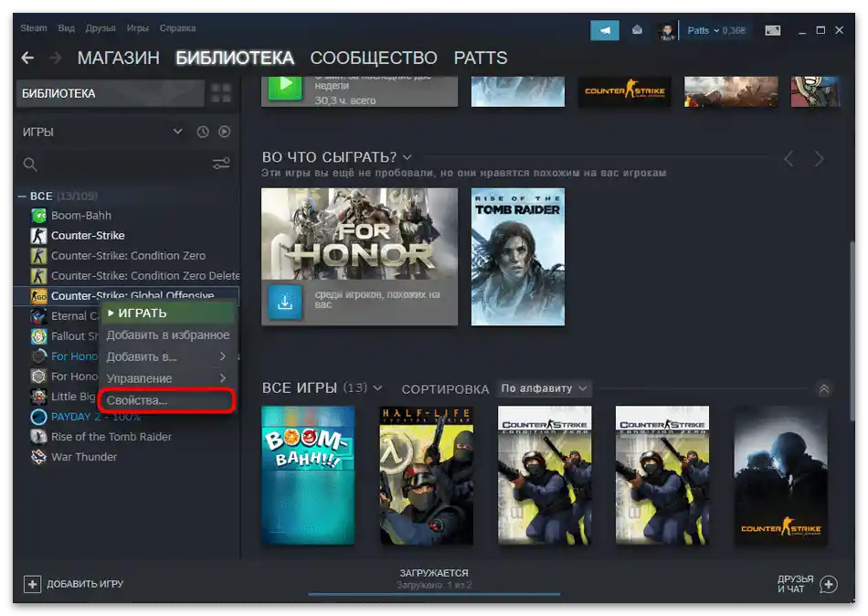This screenshot has height=616, width=868.
Task: Expand the Управление submenu
Action: (168, 378)
